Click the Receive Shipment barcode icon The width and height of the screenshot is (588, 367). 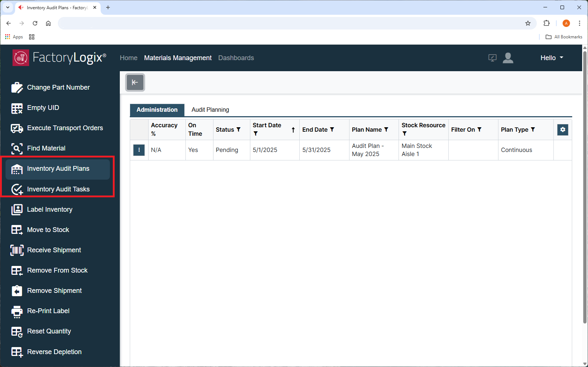tap(17, 250)
